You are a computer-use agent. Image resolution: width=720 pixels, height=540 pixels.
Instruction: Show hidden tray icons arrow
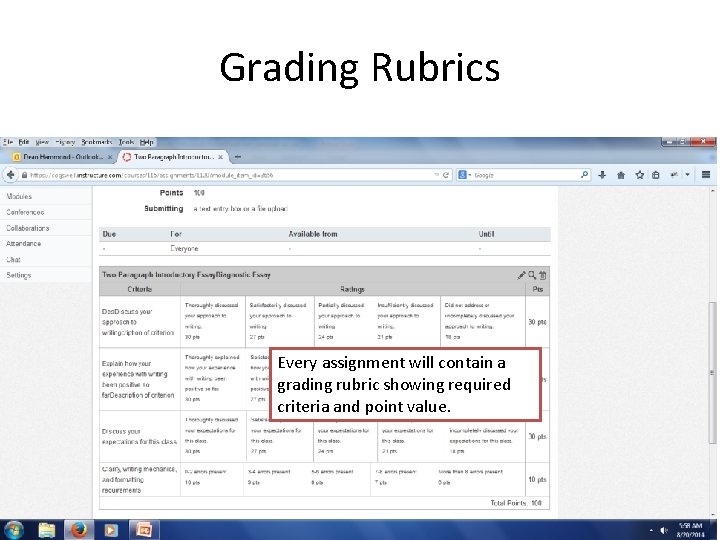(651, 530)
